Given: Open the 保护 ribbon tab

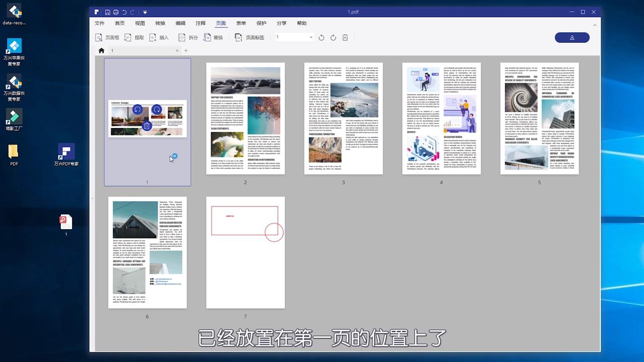Looking at the screenshot, I should point(261,23).
